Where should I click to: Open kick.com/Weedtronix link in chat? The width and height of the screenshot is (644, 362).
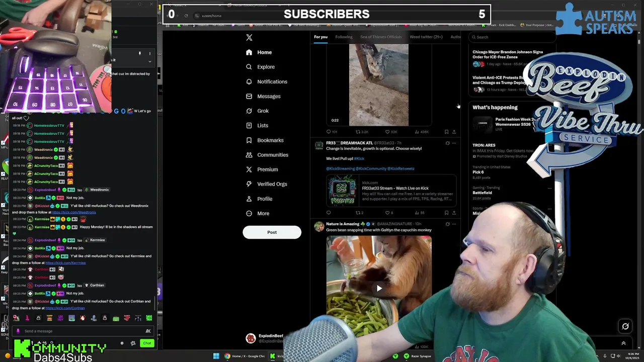[x=74, y=212]
